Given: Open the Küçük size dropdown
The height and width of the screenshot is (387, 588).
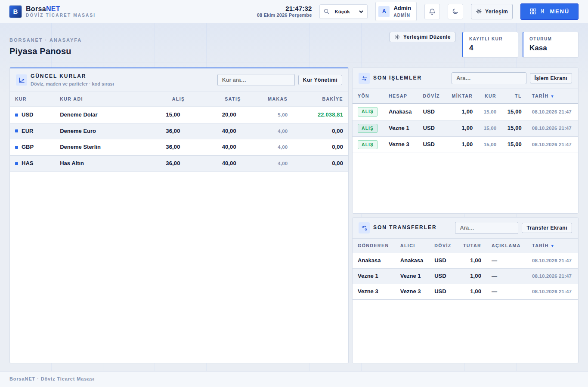Looking at the screenshot, I should pyautogui.click(x=344, y=12).
